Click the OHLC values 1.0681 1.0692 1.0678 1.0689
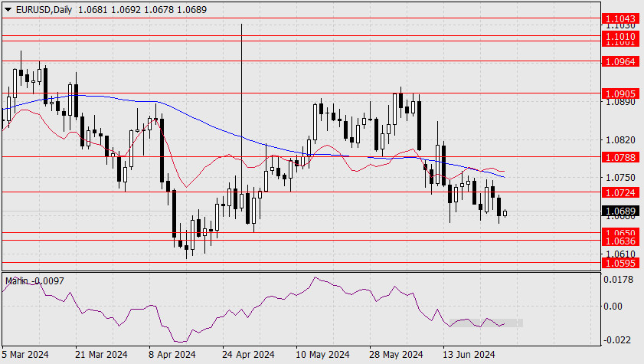 pos(142,9)
